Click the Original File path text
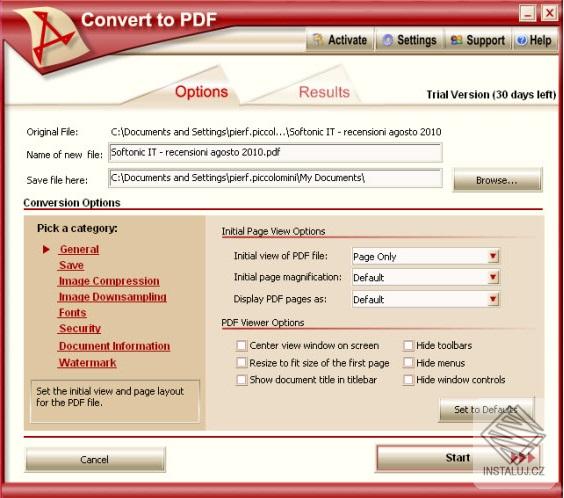 point(276,132)
